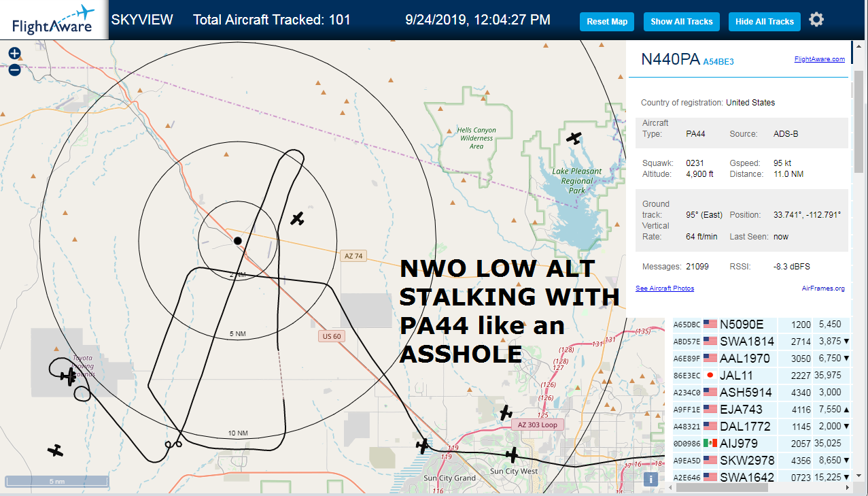
Task: Click the United States registration country value
Action: [750, 103]
